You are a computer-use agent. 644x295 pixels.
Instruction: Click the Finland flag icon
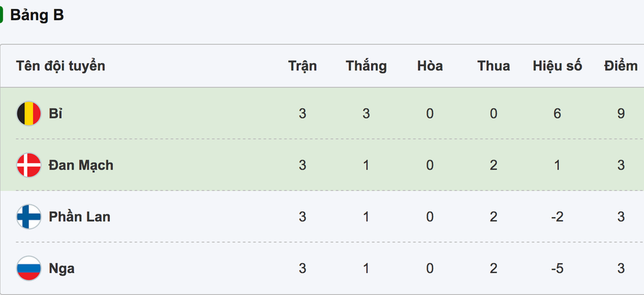click(29, 216)
